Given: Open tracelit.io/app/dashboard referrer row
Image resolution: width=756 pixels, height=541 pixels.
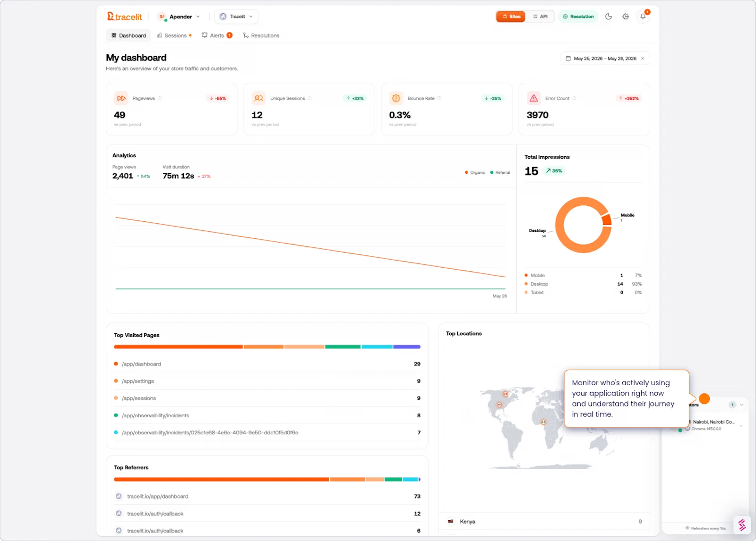Looking at the screenshot, I should 267,497.
